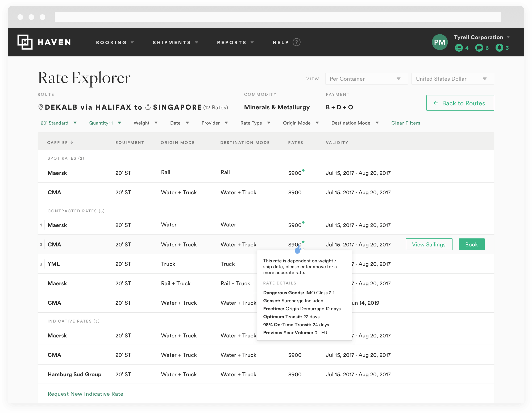Open the Shipments menu
This screenshot has width=532, height=413.
176,43
